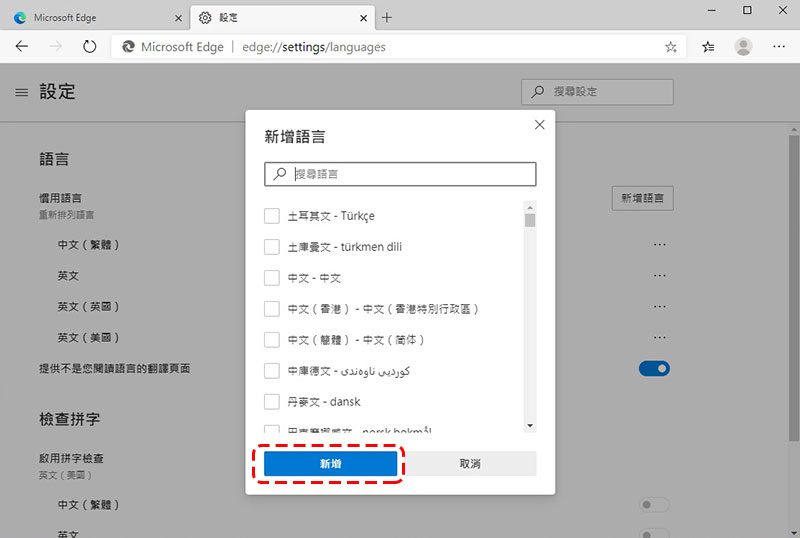Viewport: 800px width, 538px height.
Task: Open more options for 中文（繁體）
Action: click(659, 244)
